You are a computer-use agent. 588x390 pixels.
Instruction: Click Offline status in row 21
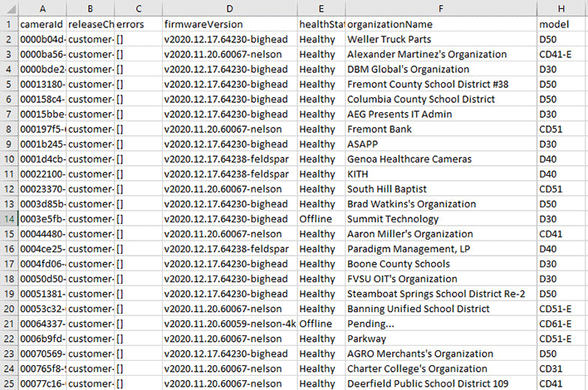pos(321,324)
